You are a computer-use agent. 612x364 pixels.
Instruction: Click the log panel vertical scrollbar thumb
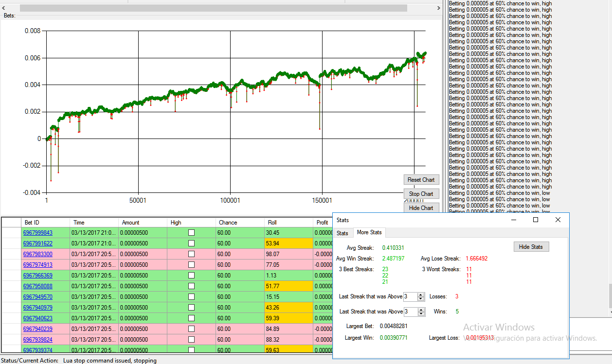pos(610,296)
